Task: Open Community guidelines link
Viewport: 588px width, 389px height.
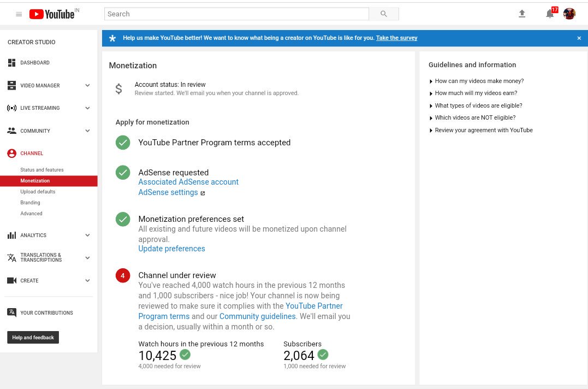Action: [258, 316]
